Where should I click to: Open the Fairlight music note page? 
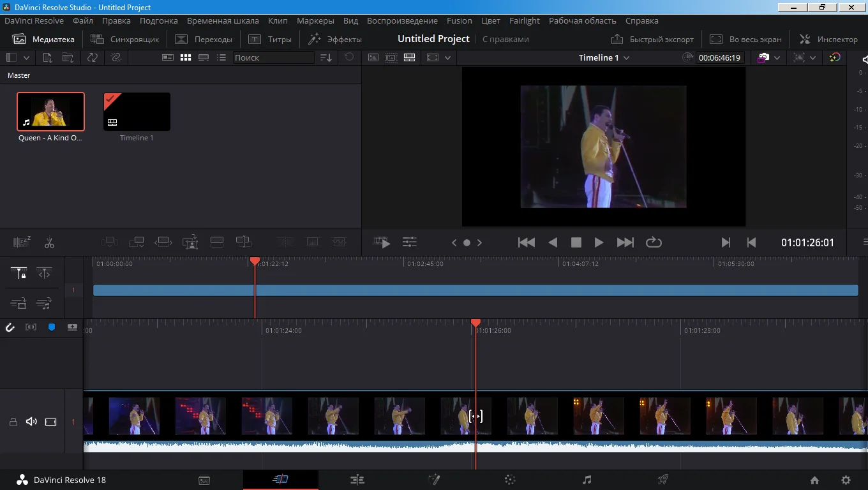coord(587,480)
